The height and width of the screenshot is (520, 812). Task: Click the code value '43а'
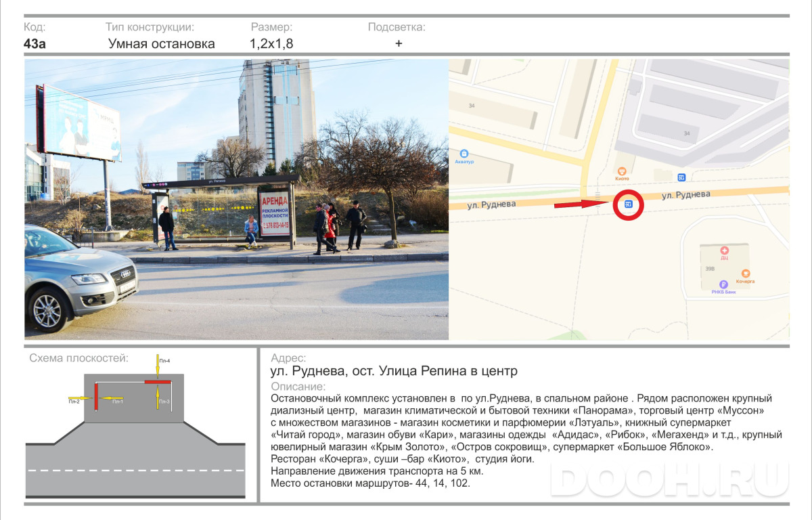pyautogui.click(x=35, y=44)
